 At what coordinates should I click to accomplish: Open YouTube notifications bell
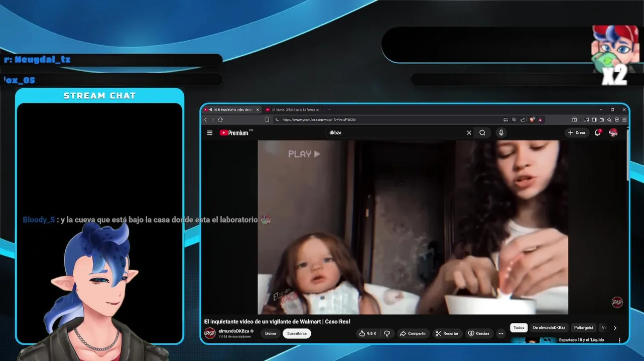tap(597, 133)
